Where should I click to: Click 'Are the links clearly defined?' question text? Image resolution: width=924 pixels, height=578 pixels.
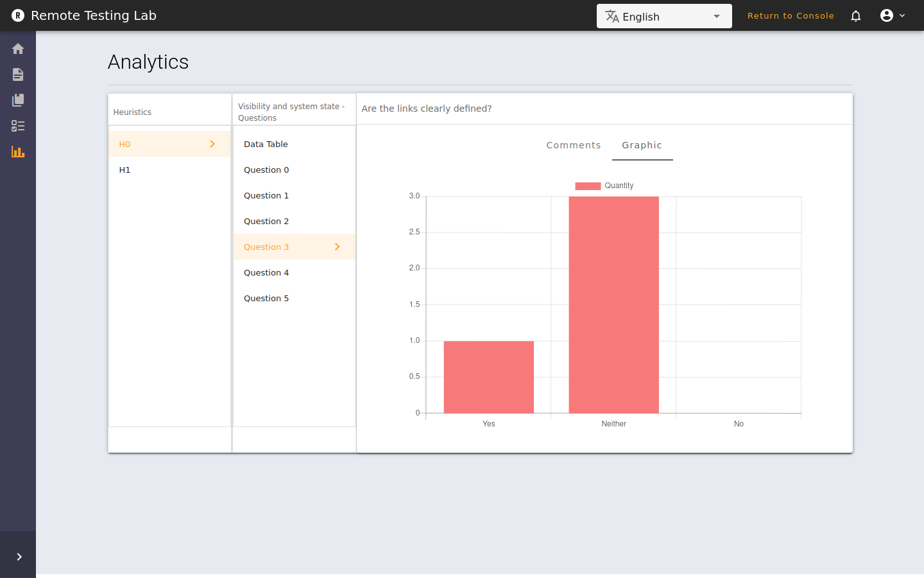427,109
